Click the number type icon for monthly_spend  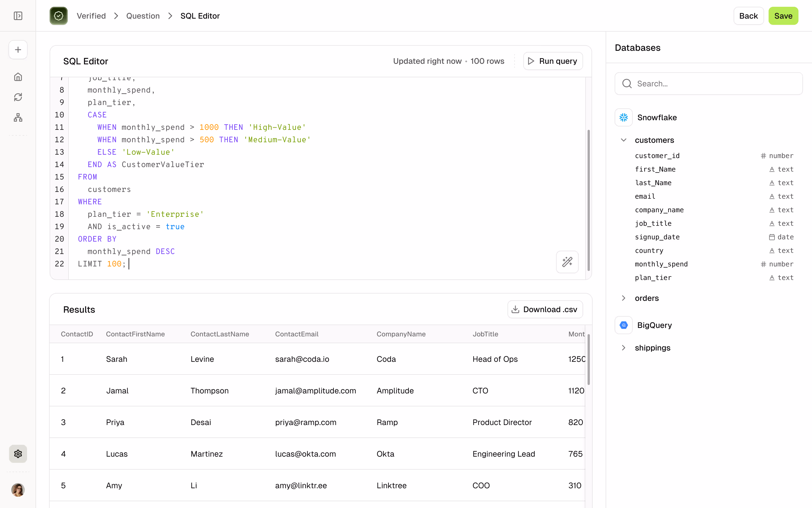[x=763, y=264]
